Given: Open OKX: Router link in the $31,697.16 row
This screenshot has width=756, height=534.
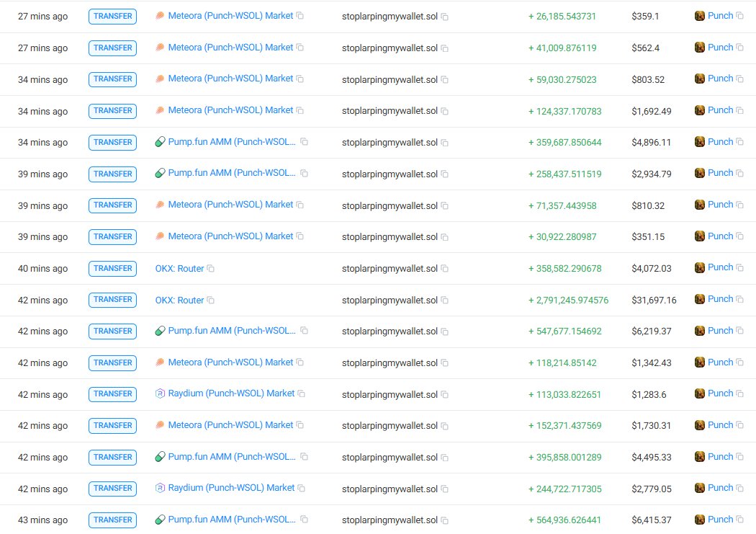Looking at the screenshot, I should 179,300.
